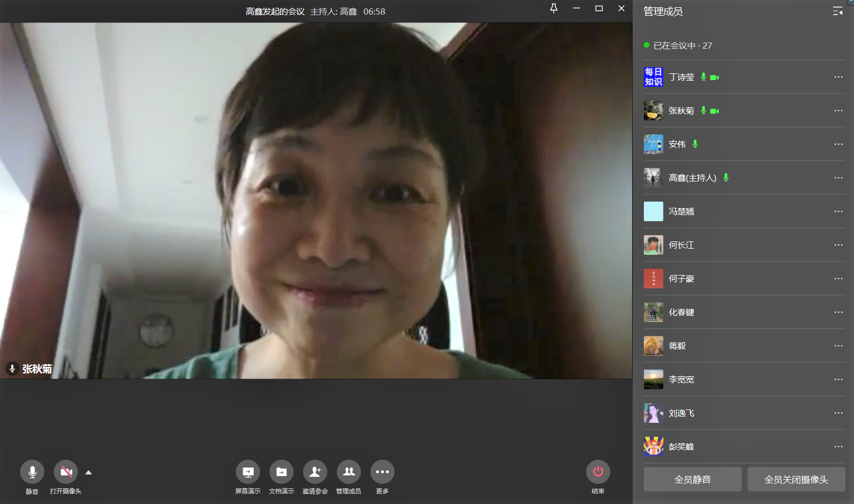This screenshot has height=504, width=854.
Task: Click the invite participants (邀请参会) icon
Action: coord(315,472)
